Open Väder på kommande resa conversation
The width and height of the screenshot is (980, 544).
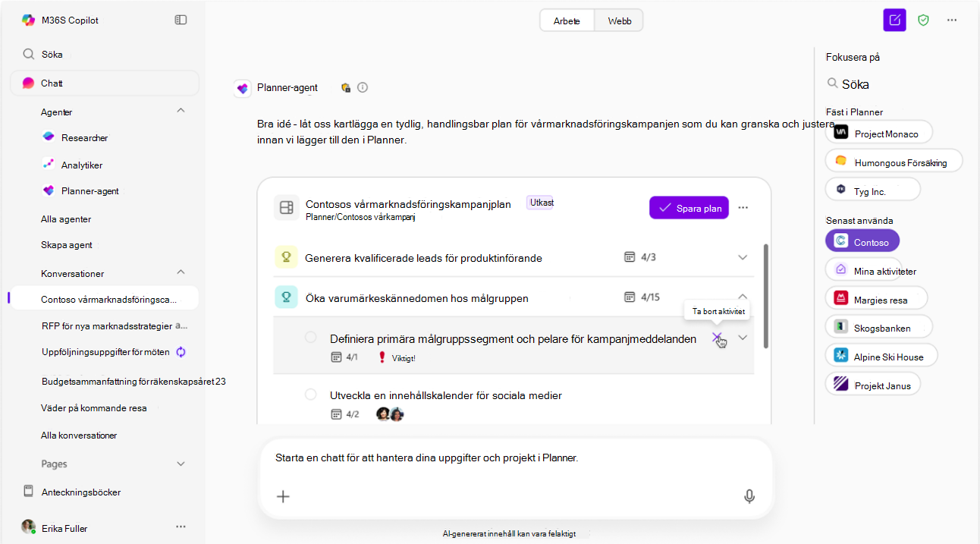[94, 407]
